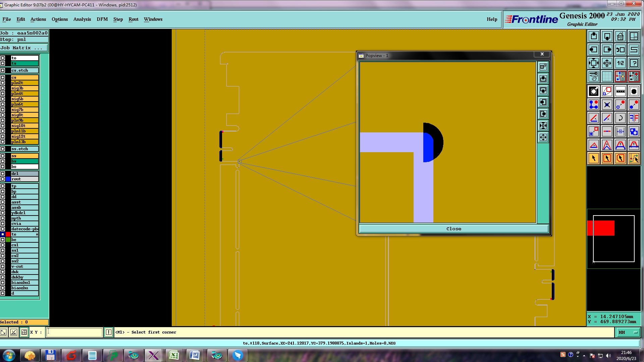Click the zoom out arrows icon

click(x=607, y=63)
